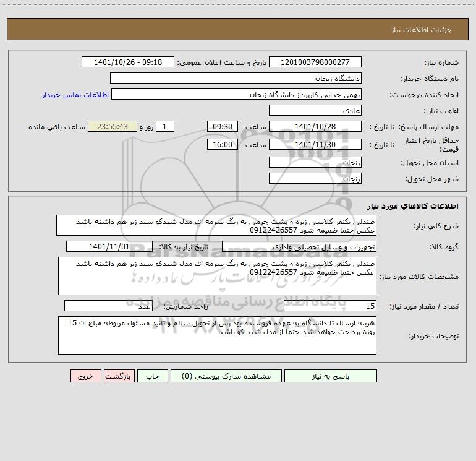Click the شهر محل تحویل field زنجان
Image resolution: width=476 pixels, height=461 pixels.
315,178
